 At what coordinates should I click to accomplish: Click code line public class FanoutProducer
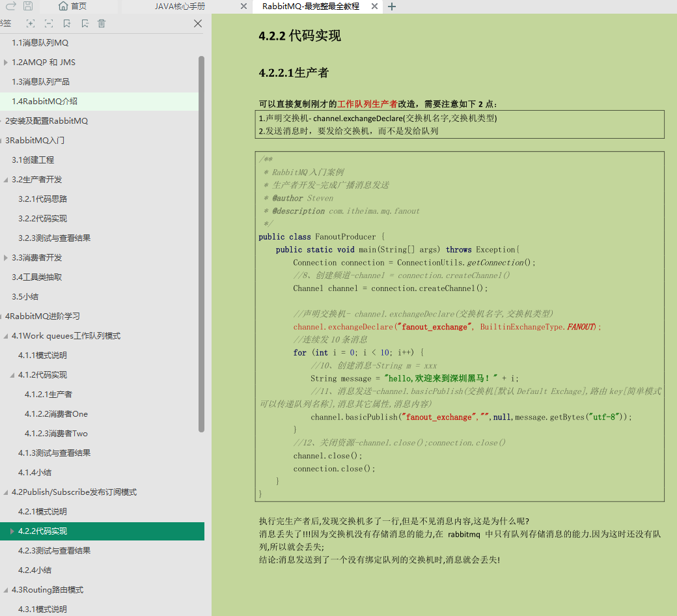pos(322,237)
